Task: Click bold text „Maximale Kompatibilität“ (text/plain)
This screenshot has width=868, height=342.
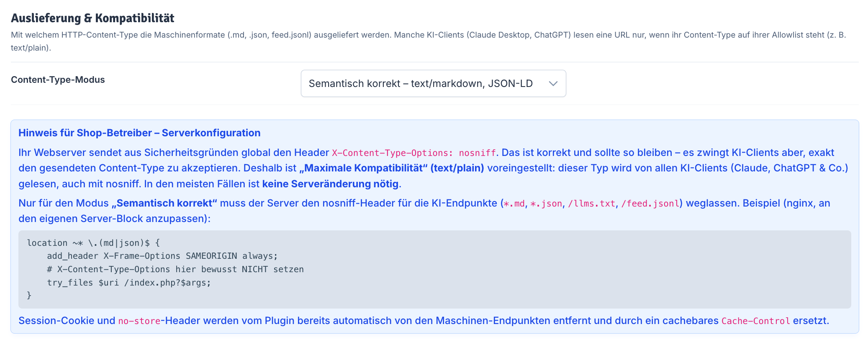Action: [x=391, y=168]
